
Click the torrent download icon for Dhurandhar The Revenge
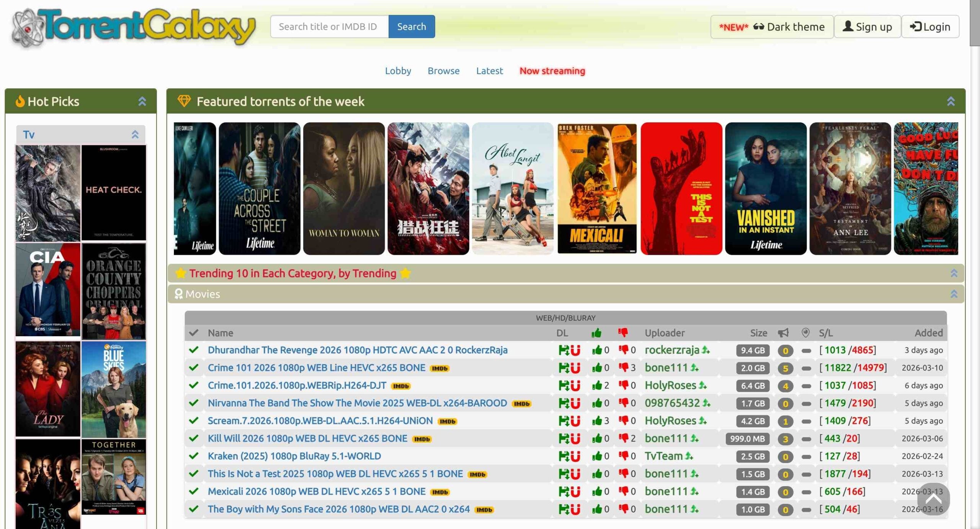click(x=563, y=350)
